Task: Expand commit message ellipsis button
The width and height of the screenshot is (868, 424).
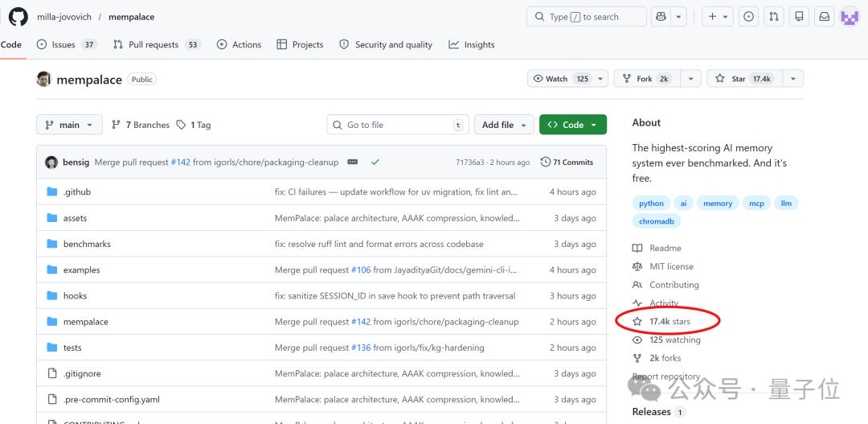Action: pos(352,163)
